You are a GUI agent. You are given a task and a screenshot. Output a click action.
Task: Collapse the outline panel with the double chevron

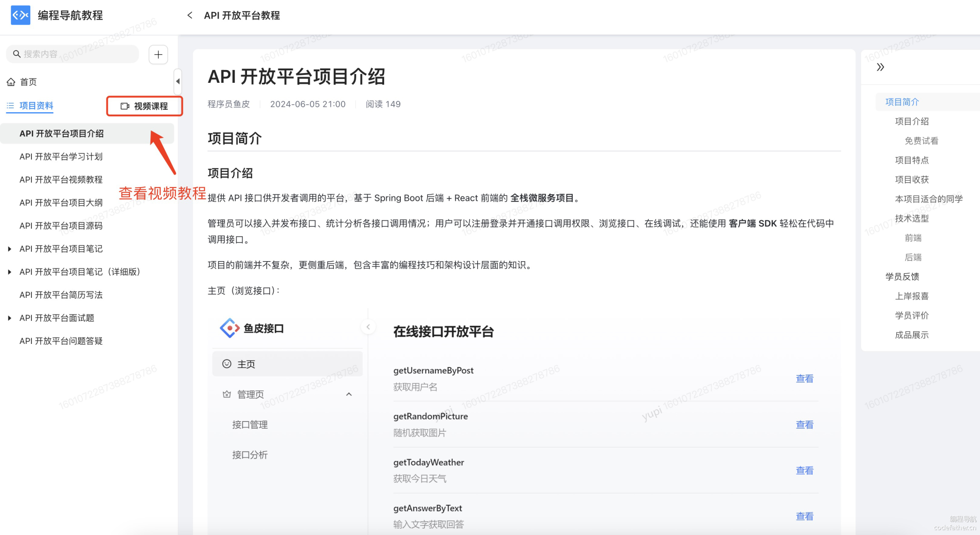click(881, 67)
